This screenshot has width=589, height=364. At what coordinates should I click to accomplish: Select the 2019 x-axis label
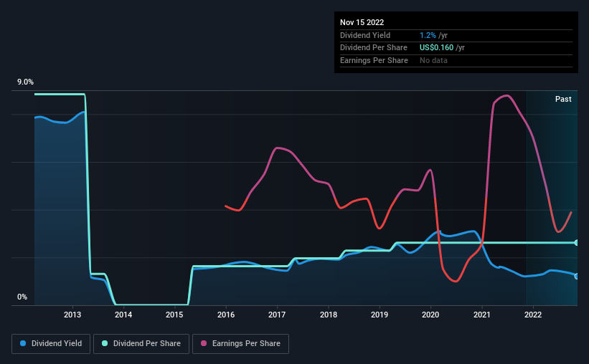[380, 315]
